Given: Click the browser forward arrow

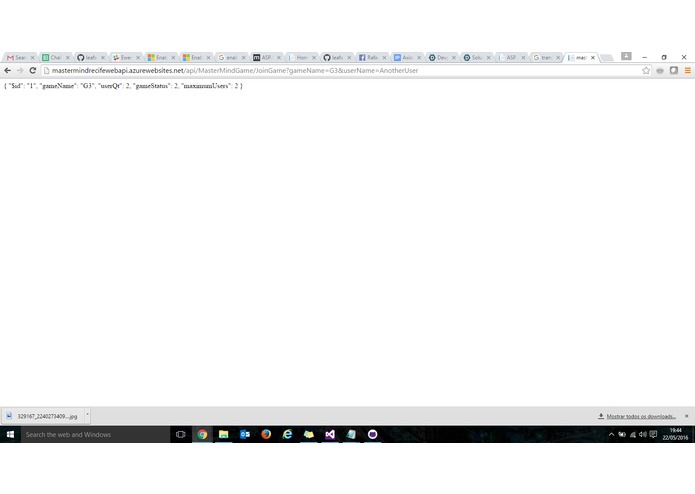Looking at the screenshot, I should click(x=20, y=70).
